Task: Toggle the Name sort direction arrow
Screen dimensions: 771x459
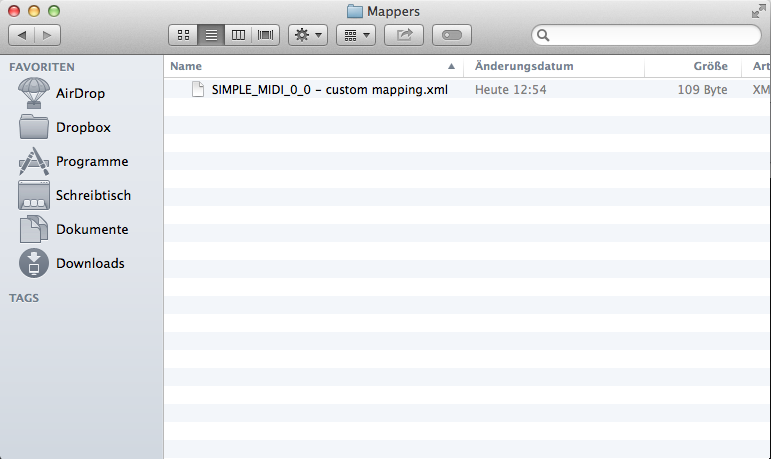Action: pyautogui.click(x=451, y=66)
